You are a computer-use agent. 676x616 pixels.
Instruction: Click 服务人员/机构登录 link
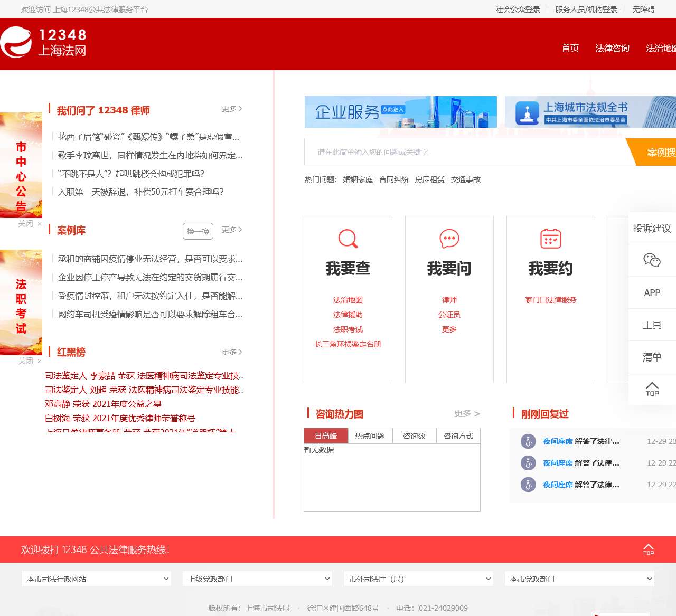[x=586, y=10]
